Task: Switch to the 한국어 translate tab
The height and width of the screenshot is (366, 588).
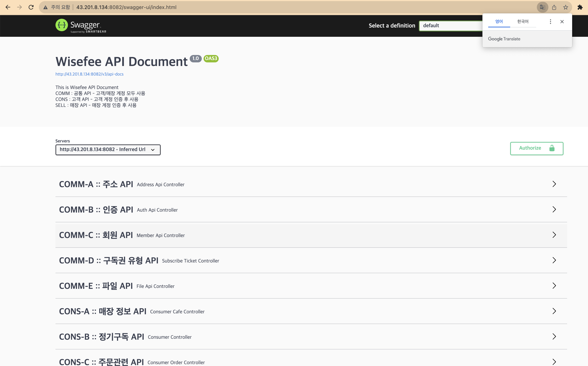Action: pos(523,21)
